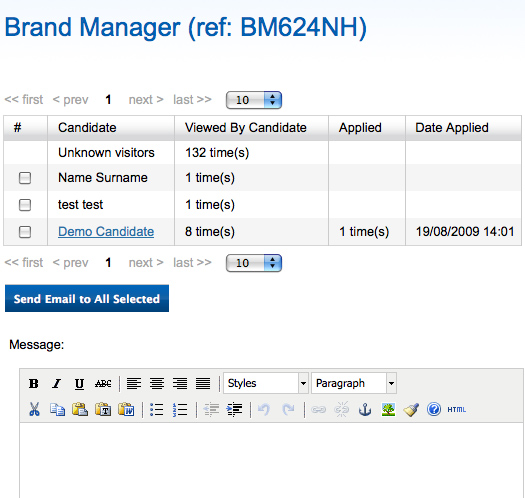Open editor help question mark icon
This screenshot has height=498, width=525.
tap(434, 409)
